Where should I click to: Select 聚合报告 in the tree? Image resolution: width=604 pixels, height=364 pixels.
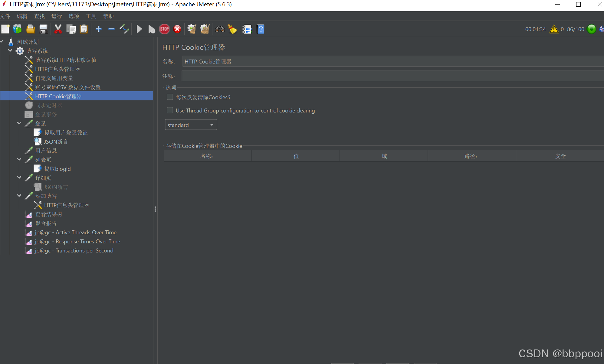pyautogui.click(x=46, y=223)
